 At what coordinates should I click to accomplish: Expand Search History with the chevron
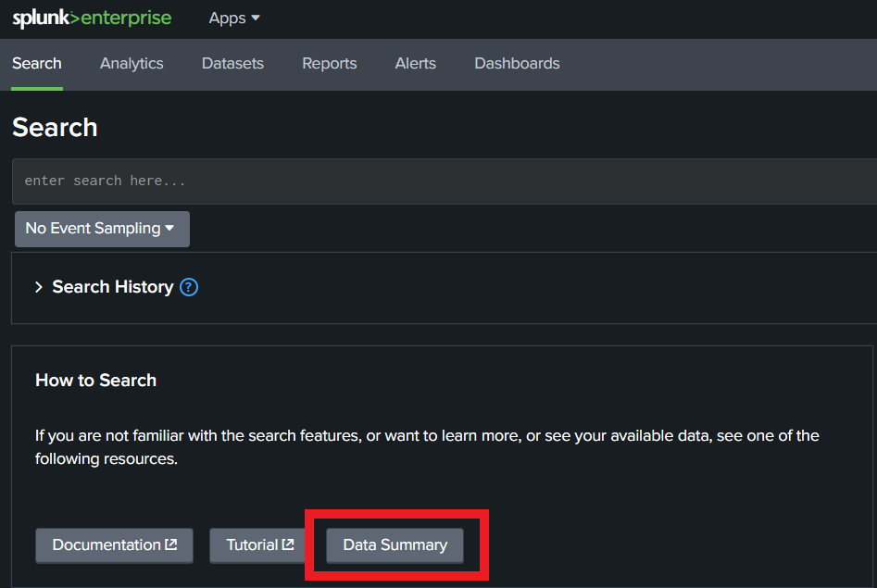39,287
